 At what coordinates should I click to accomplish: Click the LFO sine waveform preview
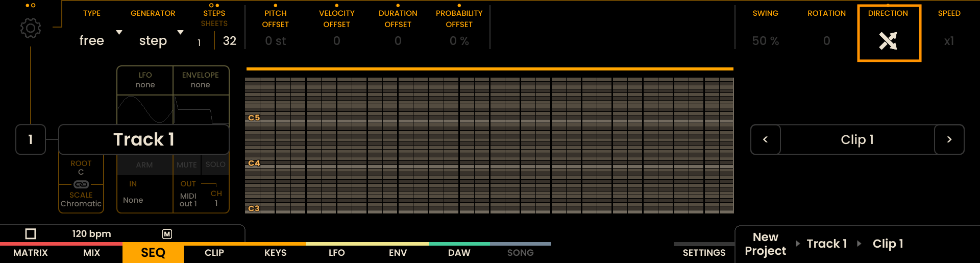point(145,109)
